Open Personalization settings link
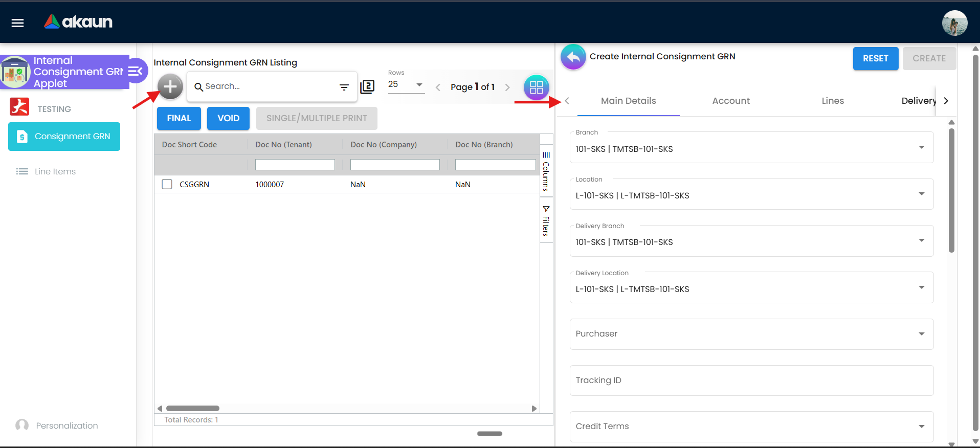The height and width of the screenshot is (448, 980). coord(67,425)
